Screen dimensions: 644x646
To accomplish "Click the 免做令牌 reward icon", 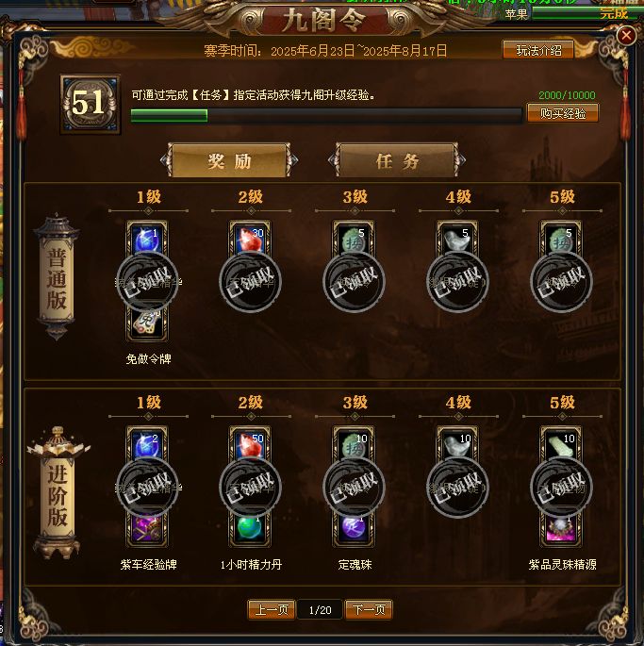I will (147, 323).
